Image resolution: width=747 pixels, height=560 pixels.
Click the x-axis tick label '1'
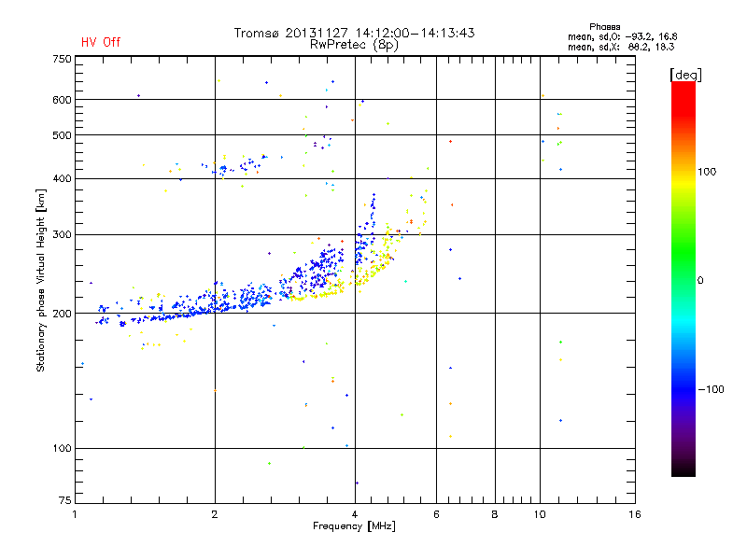75,514
